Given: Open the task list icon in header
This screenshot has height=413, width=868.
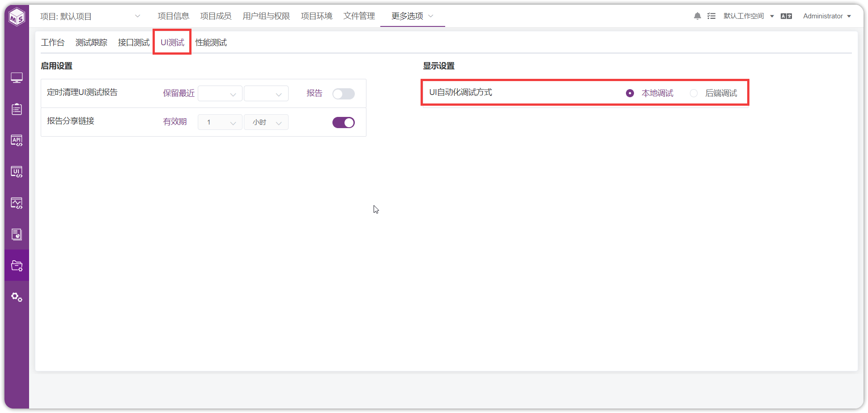Looking at the screenshot, I should coord(711,16).
